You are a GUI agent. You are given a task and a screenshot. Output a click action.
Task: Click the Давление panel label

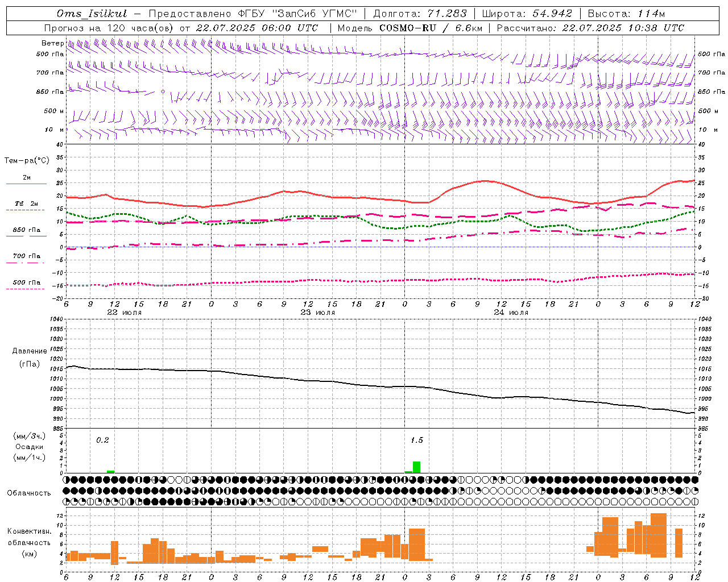30,351
